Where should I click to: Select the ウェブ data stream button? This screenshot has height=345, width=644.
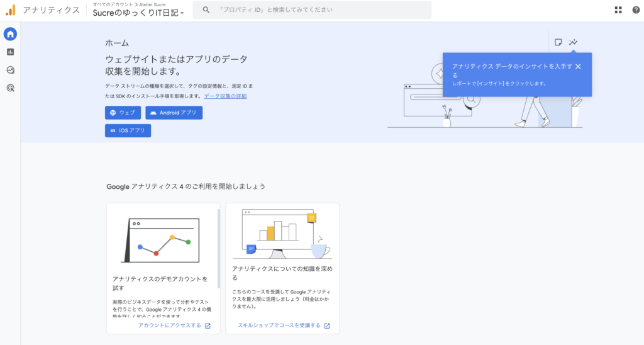click(x=123, y=113)
